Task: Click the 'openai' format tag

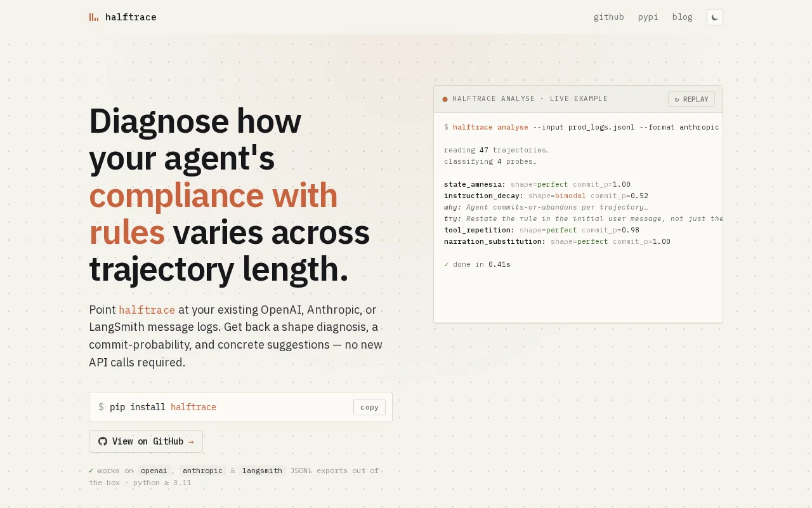Action: click(154, 471)
